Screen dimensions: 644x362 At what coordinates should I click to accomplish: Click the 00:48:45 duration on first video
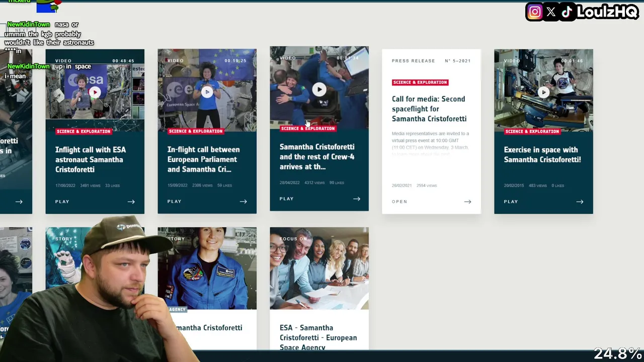click(123, 61)
